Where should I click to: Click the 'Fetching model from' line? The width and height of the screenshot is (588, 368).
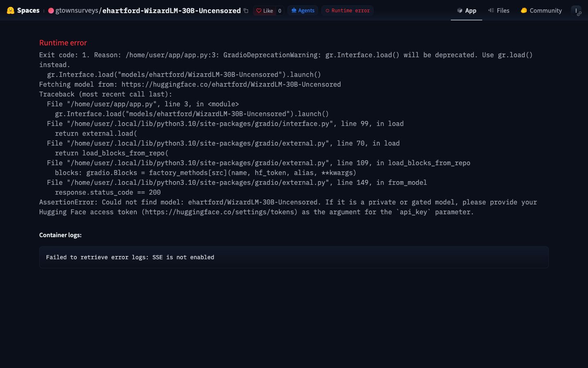click(x=190, y=84)
